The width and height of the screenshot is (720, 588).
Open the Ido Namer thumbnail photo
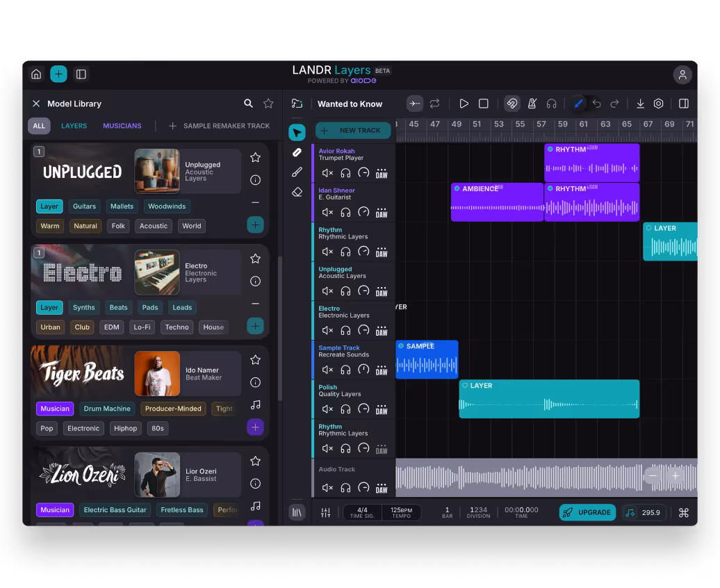click(157, 373)
